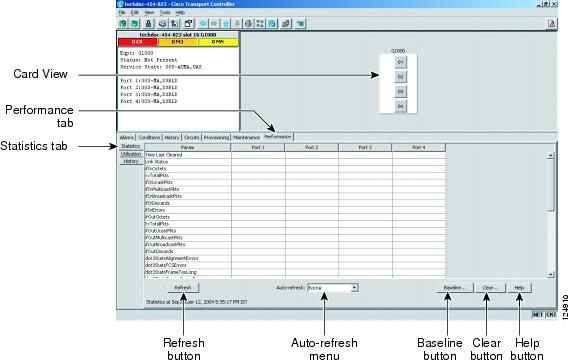The height and width of the screenshot is (364, 571).
Task: Switch to the Circuits tab
Action: (x=192, y=138)
